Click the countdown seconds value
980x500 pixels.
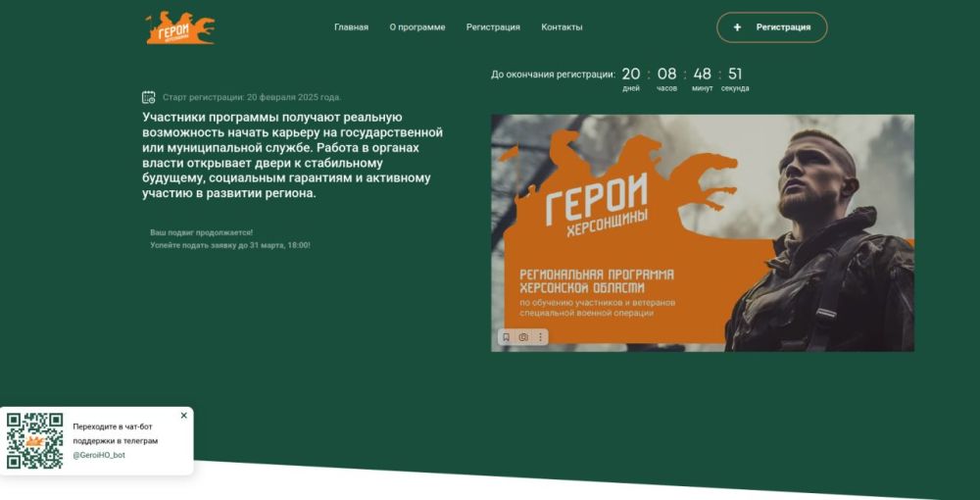click(x=735, y=74)
